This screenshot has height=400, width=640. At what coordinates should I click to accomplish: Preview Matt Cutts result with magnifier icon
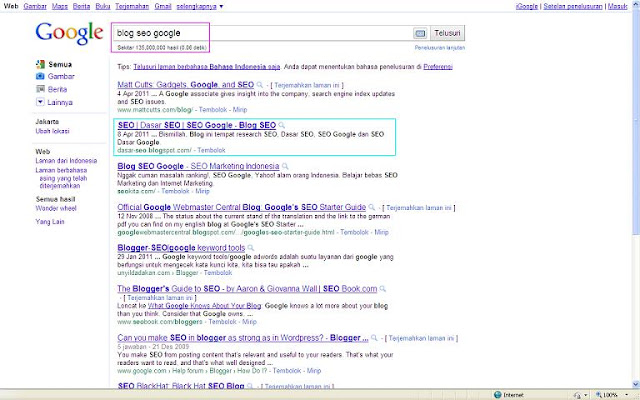tap(260, 85)
